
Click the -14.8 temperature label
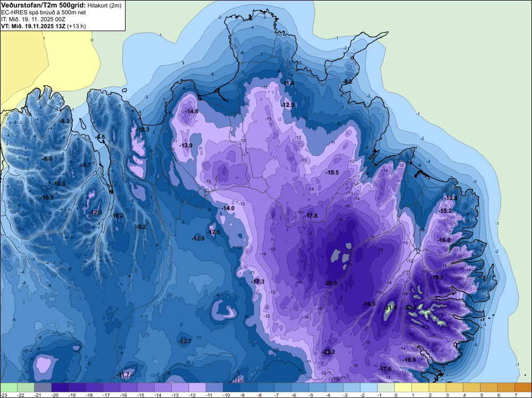[192, 111]
